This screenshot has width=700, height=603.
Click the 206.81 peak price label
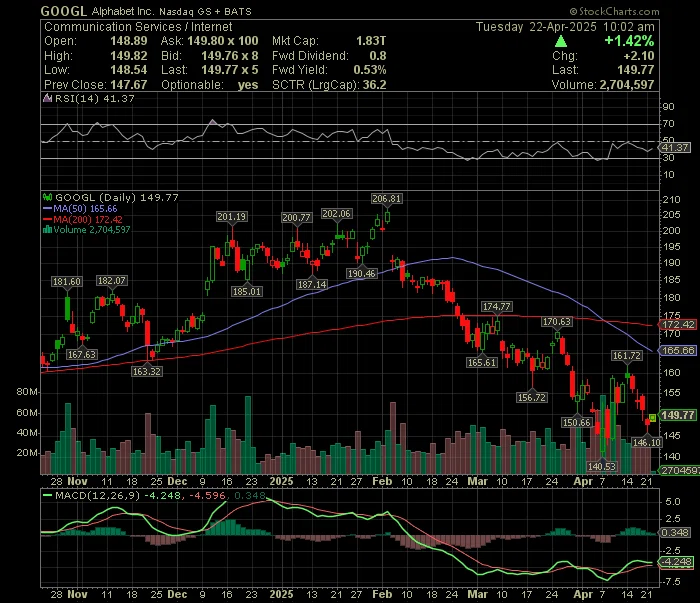(x=387, y=199)
